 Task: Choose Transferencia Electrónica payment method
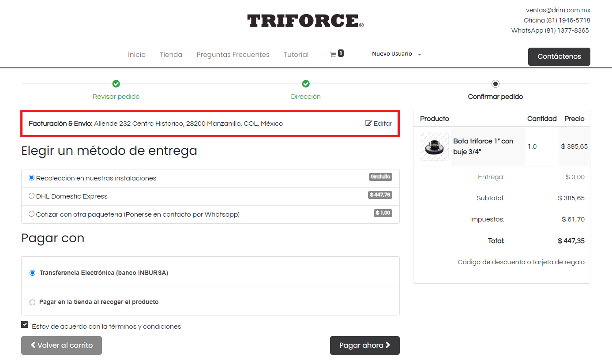coord(32,273)
